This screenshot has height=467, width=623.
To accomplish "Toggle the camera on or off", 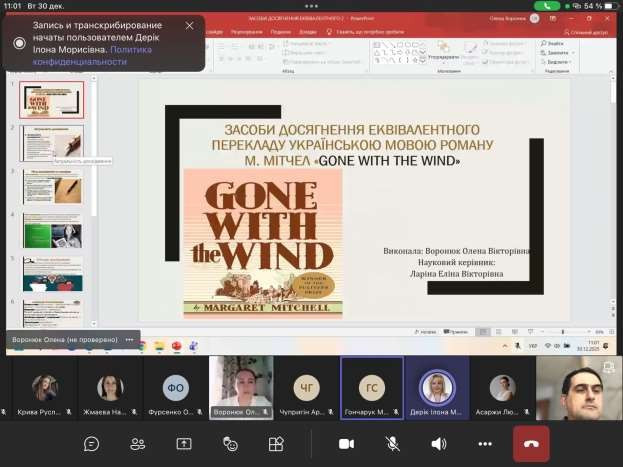I will pyautogui.click(x=347, y=443).
